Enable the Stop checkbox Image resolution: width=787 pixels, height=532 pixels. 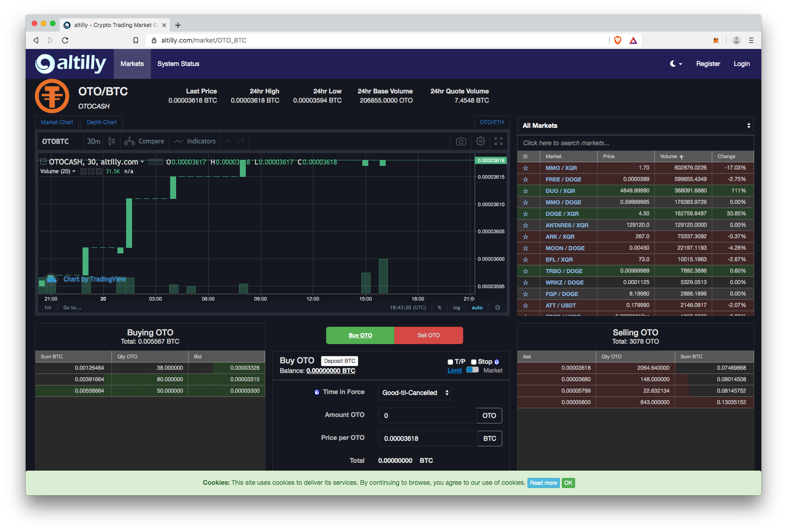pos(474,362)
